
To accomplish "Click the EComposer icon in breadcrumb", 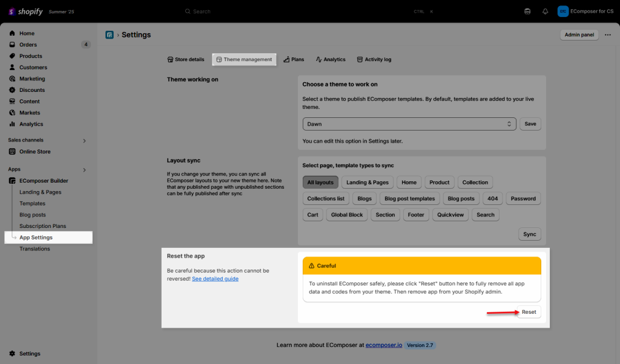I will click(110, 34).
